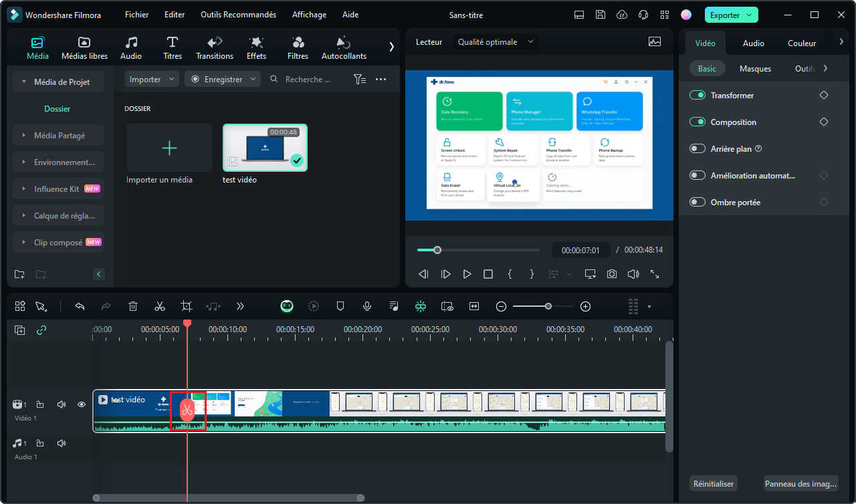Open the player scope image icon
Screen dimensions: 856x504
[655, 41]
